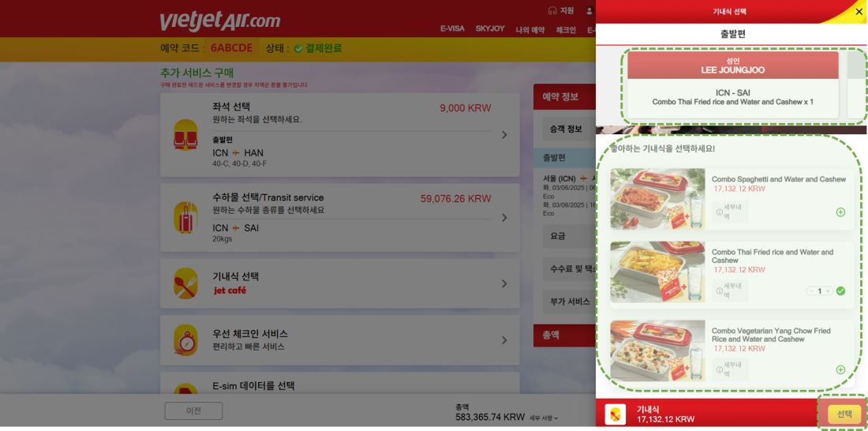Click the yellow 선택 confirm button

point(844,414)
